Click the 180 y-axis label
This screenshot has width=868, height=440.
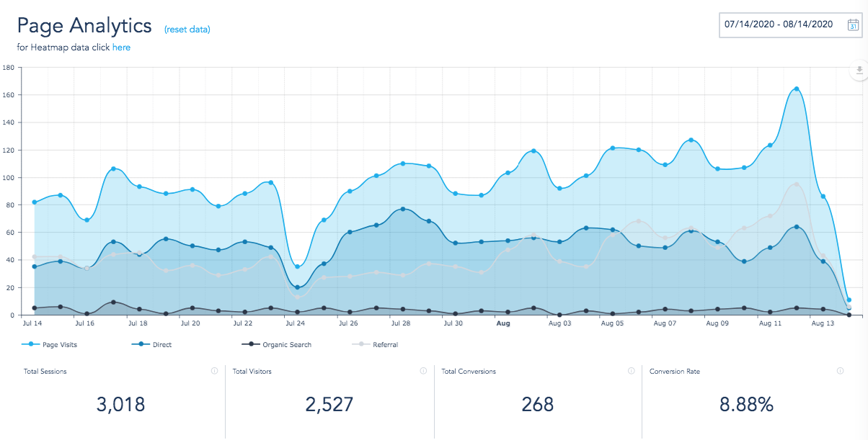(9, 68)
